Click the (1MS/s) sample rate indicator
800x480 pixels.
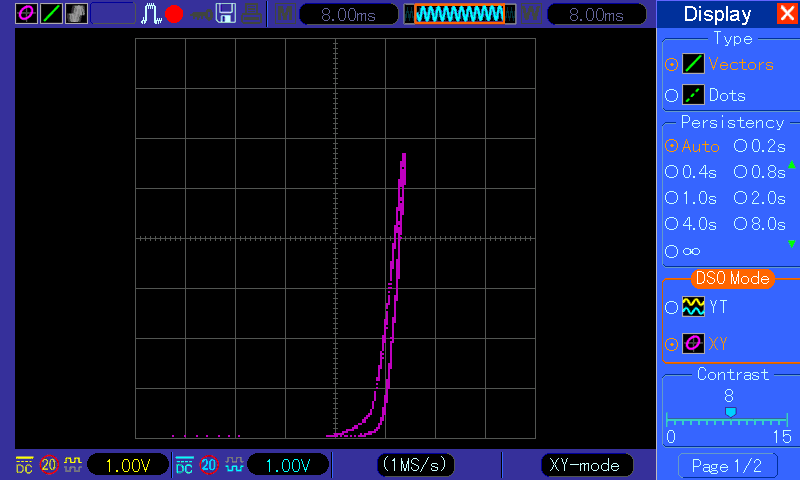coord(415,465)
